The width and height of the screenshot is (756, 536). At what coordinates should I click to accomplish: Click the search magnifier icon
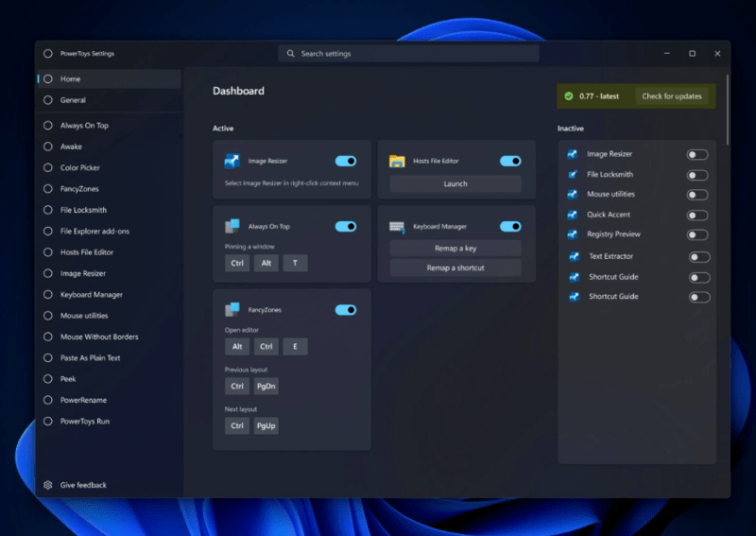291,54
